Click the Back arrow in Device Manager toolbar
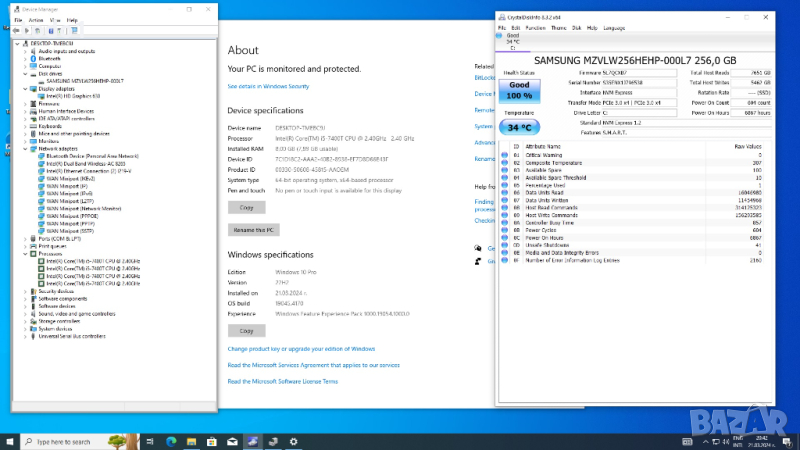The height and width of the screenshot is (450, 800). tap(16, 30)
